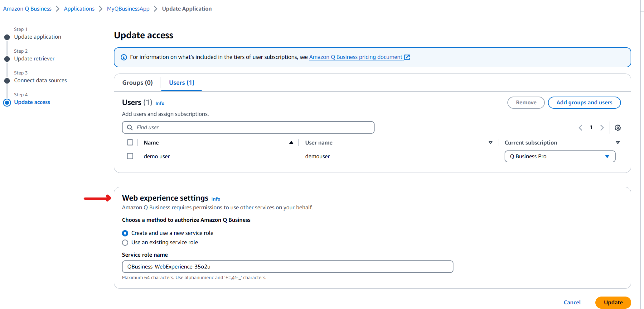Image resolution: width=644 pixels, height=309 pixels.
Task: Select Create and use a new service role
Action: [x=125, y=233]
